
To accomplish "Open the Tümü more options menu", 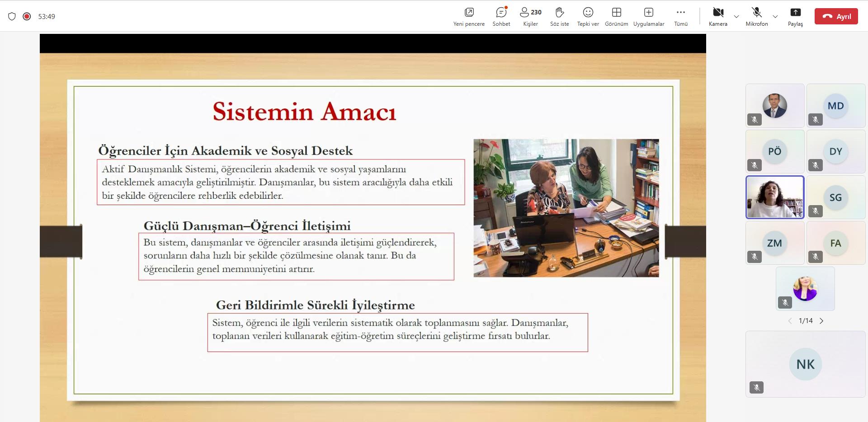I will [x=680, y=16].
